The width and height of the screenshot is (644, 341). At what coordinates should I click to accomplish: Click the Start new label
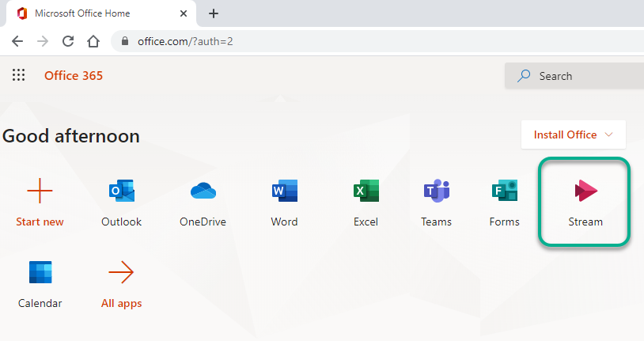[x=40, y=222]
